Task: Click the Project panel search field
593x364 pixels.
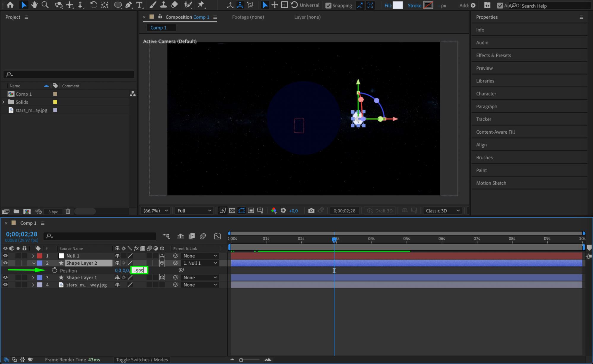Action: [x=69, y=74]
